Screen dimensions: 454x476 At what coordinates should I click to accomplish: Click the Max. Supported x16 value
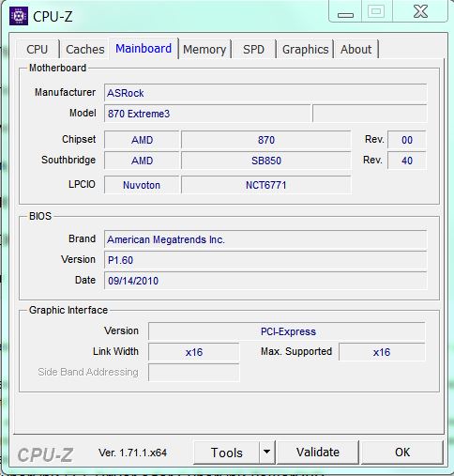click(382, 352)
